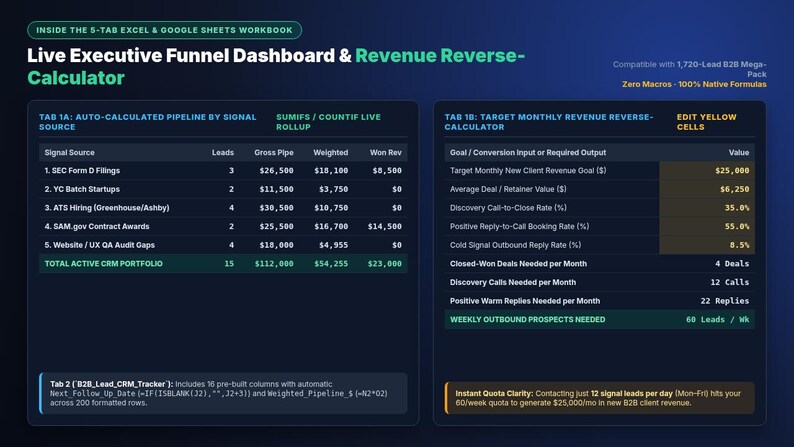The width and height of the screenshot is (794, 447).
Task: Click 'Discovery Call-to-Close Rate (%)' label
Action: [x=508, y=208]
